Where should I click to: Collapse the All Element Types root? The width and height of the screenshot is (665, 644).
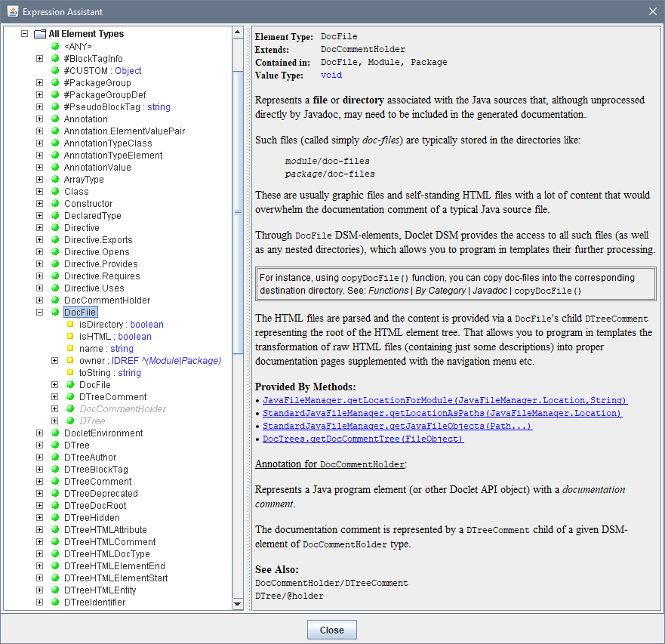point(25,34)
